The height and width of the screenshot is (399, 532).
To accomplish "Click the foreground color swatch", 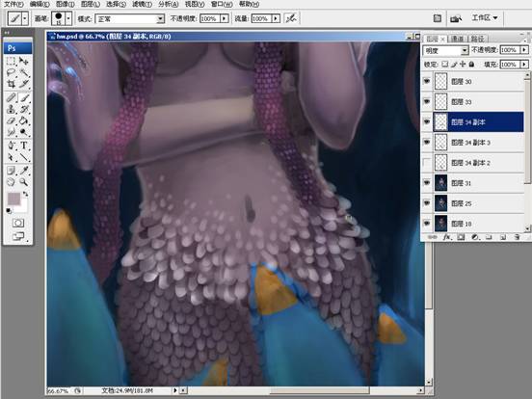I will pos(13,199).
